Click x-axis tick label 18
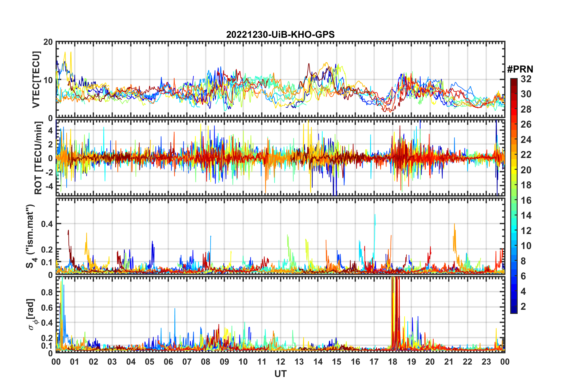Image resolution: width=561 pixels, height=392 pixels. (x=393, y=362)
